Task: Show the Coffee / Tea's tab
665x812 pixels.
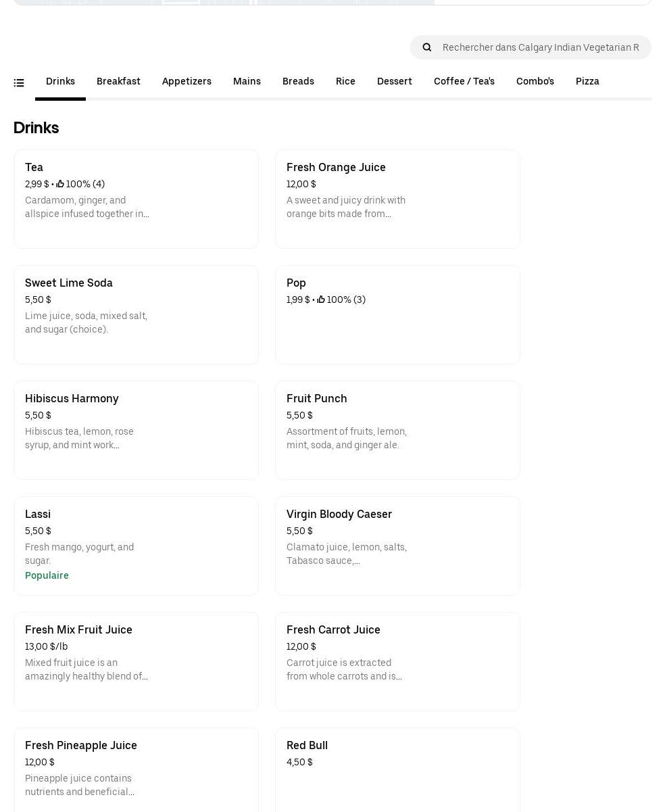Action: pyautogui.click(x=464, y=81)
